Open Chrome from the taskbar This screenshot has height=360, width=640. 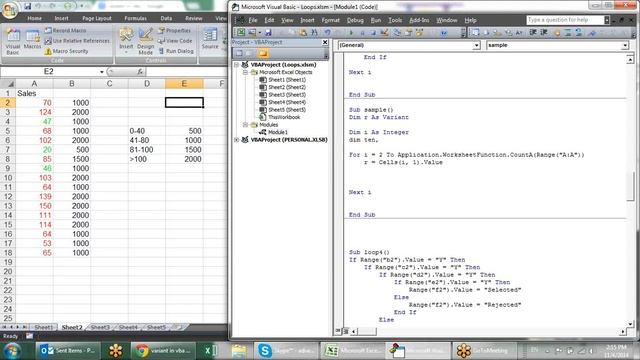coord(163,351)
